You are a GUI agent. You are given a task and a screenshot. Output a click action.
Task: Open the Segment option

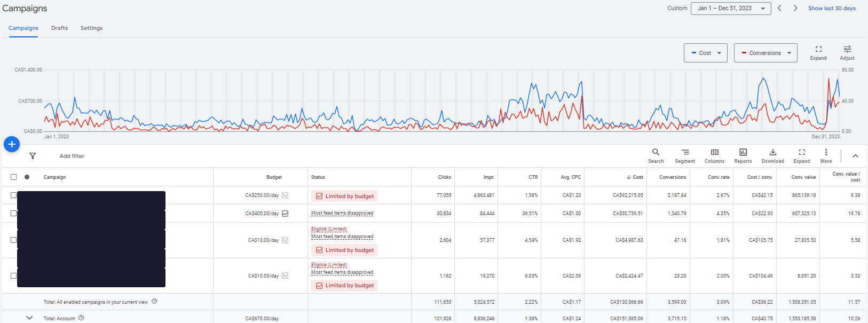(685, 156)
